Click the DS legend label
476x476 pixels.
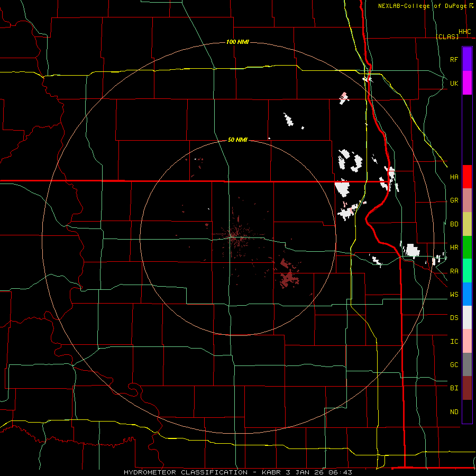click(x=454, y=318)
